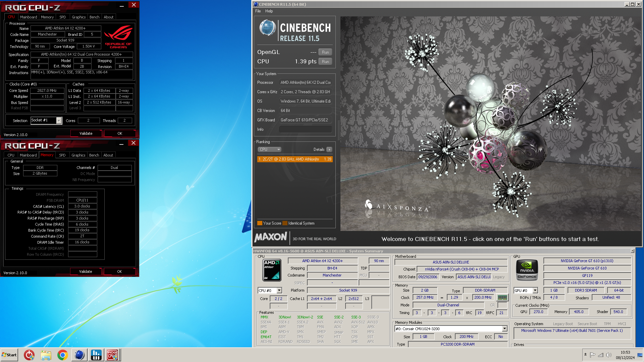Close the lower ROG CPU-Z Memory window
This screenshot has width=644, height=362.
coord(133,143)
